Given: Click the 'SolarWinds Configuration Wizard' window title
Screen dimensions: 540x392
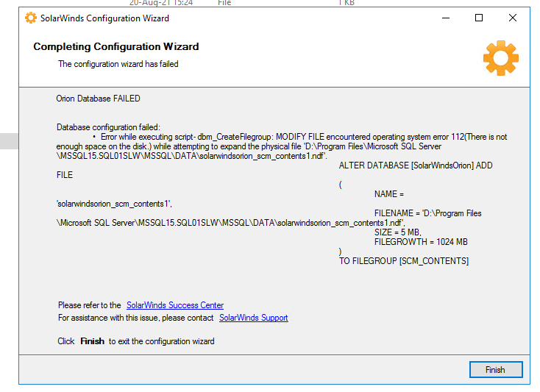Looking at the screenshot, I should click(104, 18).
